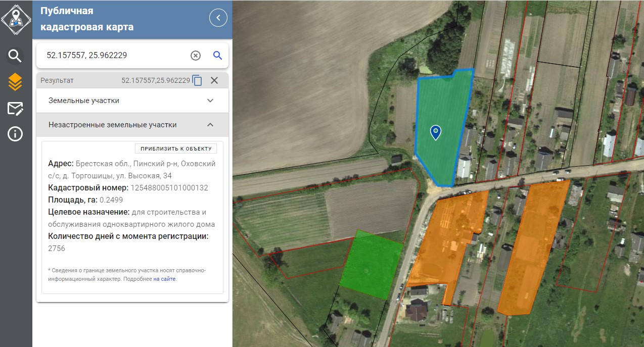Click the blue location pin marker
This screenshot has width=644, height=347.
(x=435, y=132)
